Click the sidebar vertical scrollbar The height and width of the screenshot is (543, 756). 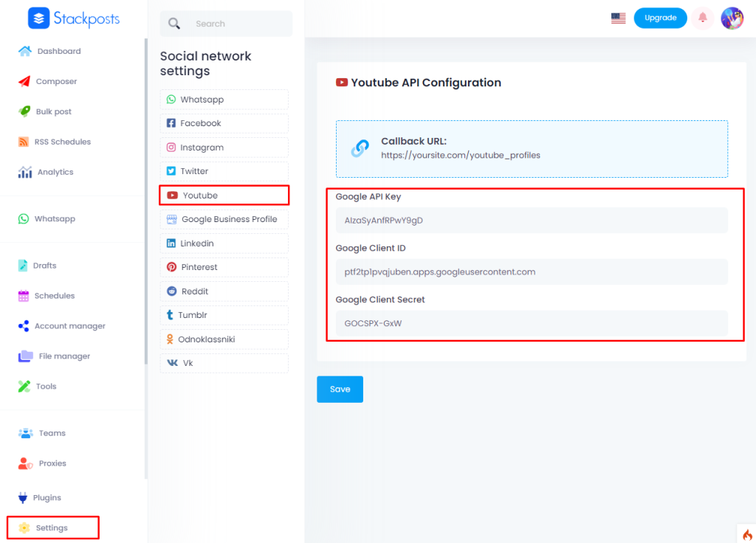coord(145,221)
